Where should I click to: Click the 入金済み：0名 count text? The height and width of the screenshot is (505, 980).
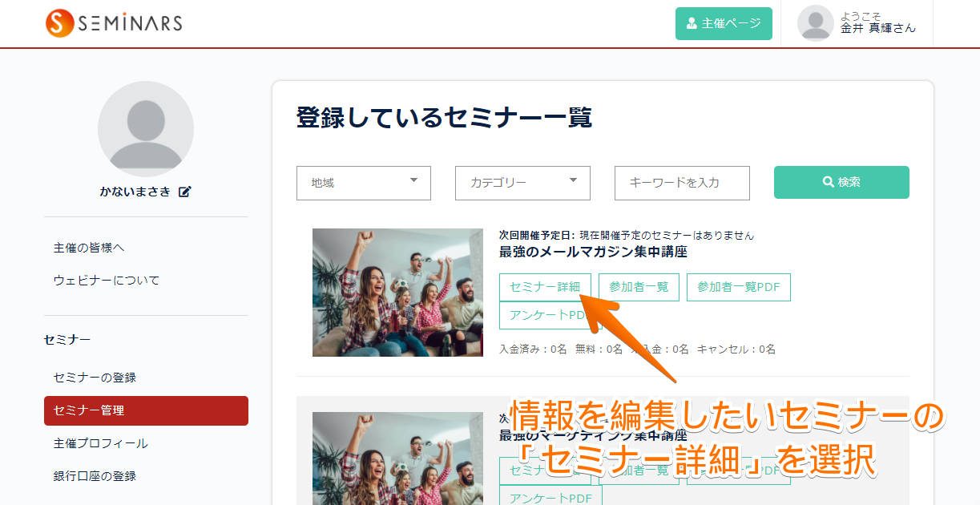coord(533,349)
